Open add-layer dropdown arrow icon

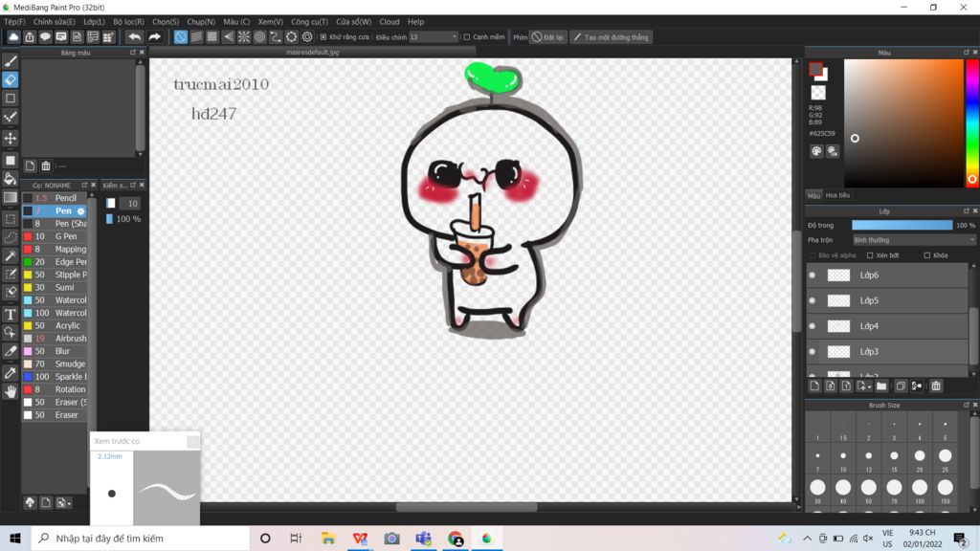pos(864,386)
